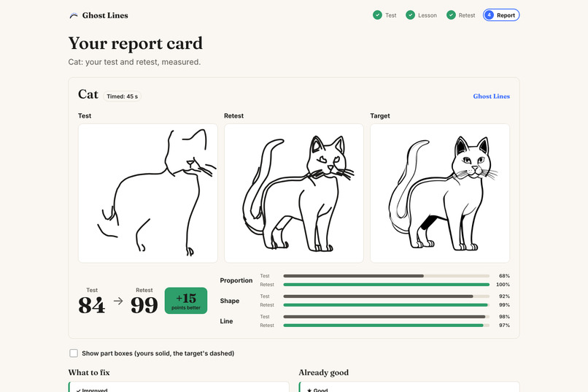588x392 pixels.
Task: Click the Line Test 98% bar
Action: 386,317
